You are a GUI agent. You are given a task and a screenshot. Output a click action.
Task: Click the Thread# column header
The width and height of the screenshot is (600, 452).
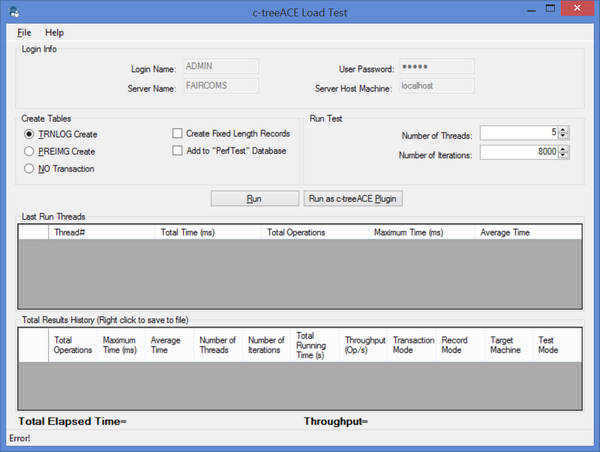click(x=100, y=232)
